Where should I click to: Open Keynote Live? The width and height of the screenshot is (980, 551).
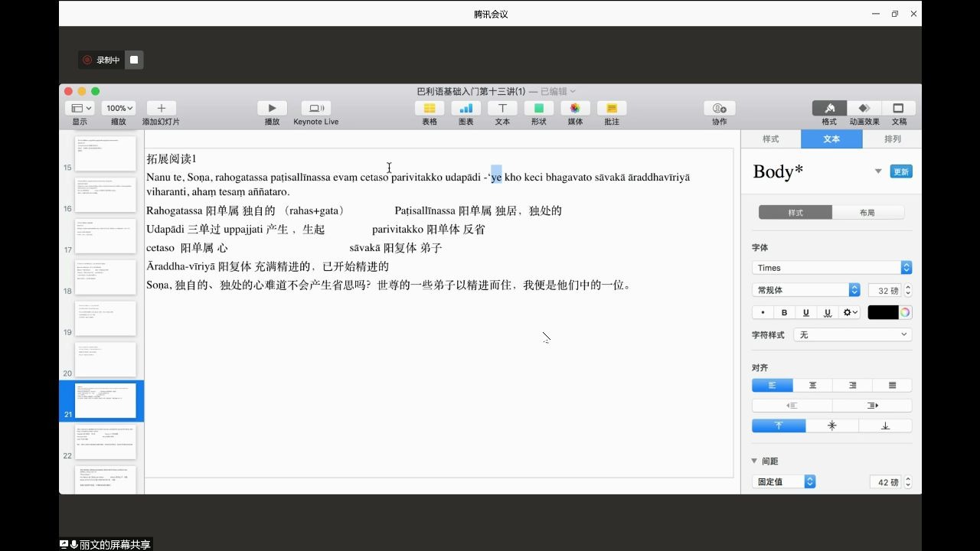click(x=316, y=109)
